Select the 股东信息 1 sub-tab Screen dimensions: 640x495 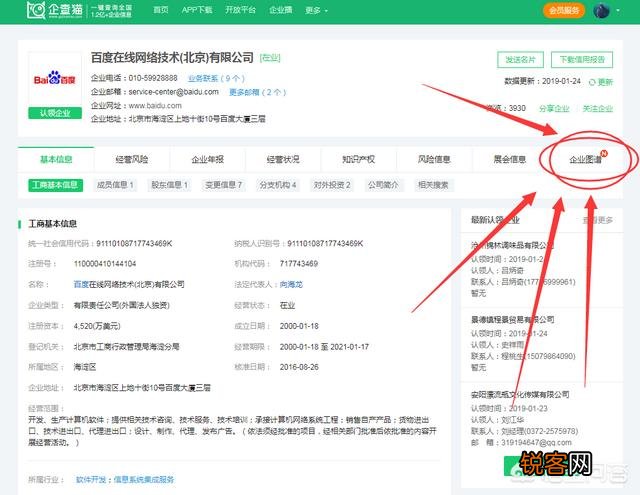(x=169, y=185)
